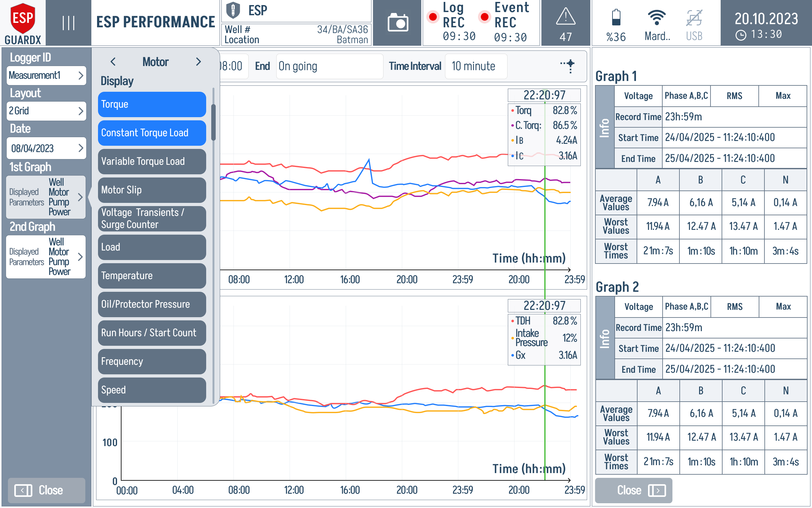Image resolution: width=812 pixels, height=508 pixels.
Task: Open the hamburger menu bars icon
Action: pos(69,23)
